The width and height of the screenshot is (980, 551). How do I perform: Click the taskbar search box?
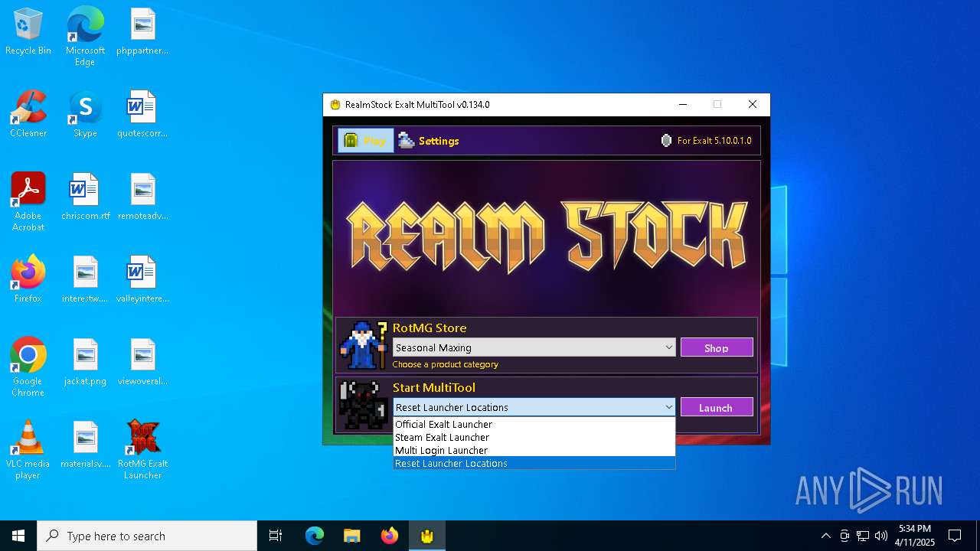coord(147,536)
